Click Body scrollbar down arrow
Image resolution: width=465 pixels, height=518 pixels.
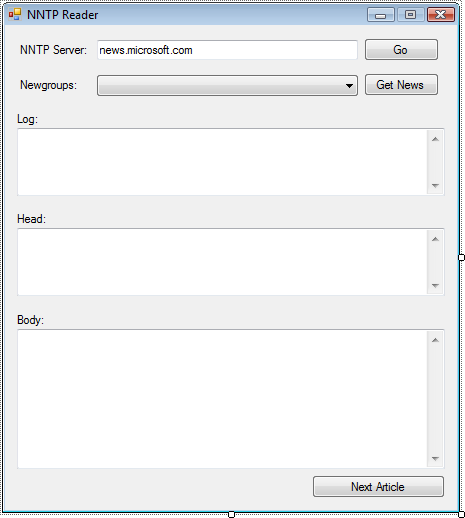coord(435,459)
